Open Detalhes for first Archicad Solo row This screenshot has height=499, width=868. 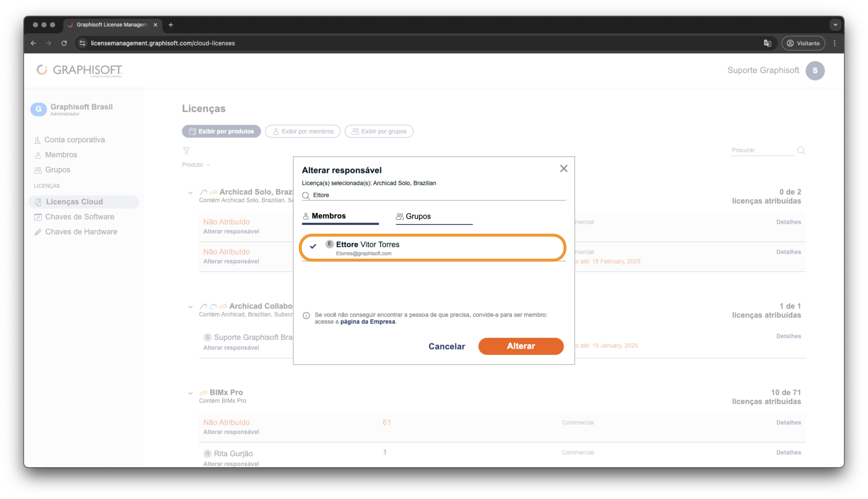click(x=788, y=222)
